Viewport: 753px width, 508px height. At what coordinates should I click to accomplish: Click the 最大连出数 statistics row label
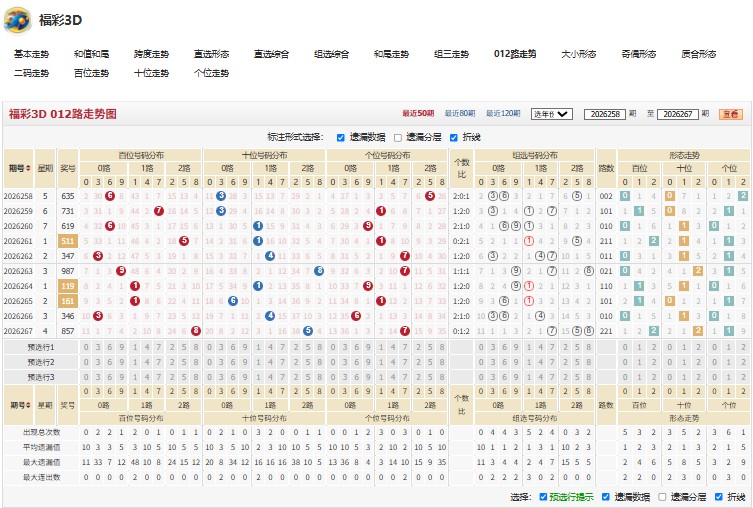coord(42,478)
